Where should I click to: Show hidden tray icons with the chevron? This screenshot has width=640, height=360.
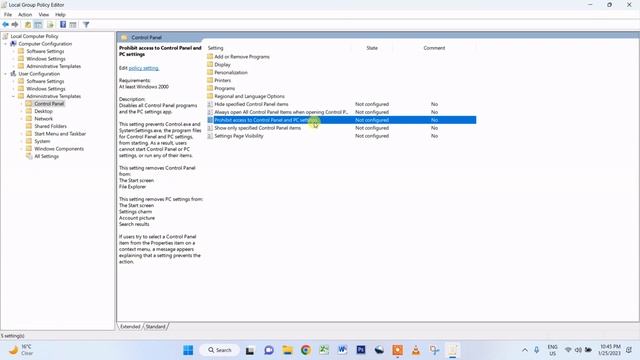click(x=525, y=350)
